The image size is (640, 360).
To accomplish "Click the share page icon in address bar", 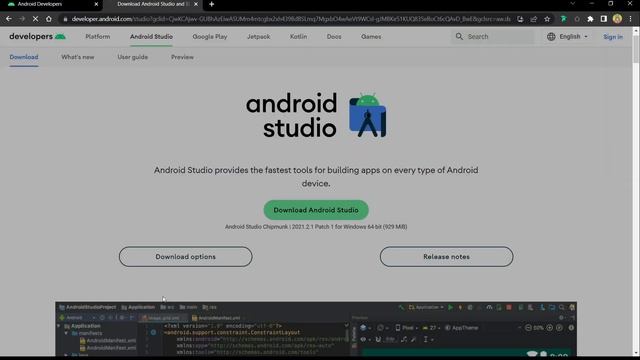I will pos(533,19).
